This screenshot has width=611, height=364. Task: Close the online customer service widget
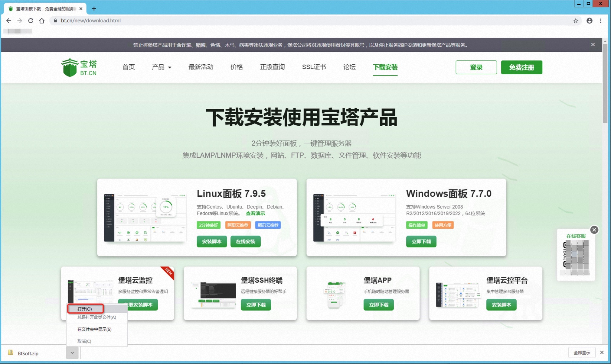tap(594, 230)
